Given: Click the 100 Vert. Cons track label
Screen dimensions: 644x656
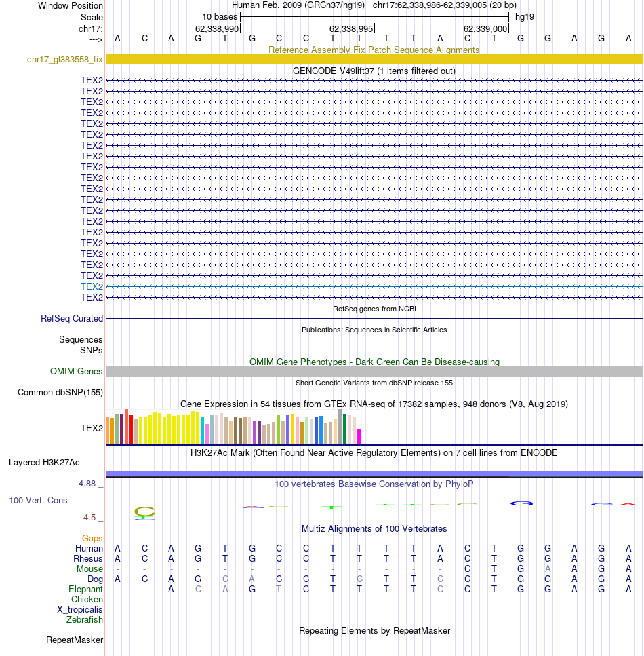Looking at the screenshot, I should (38, 501).
